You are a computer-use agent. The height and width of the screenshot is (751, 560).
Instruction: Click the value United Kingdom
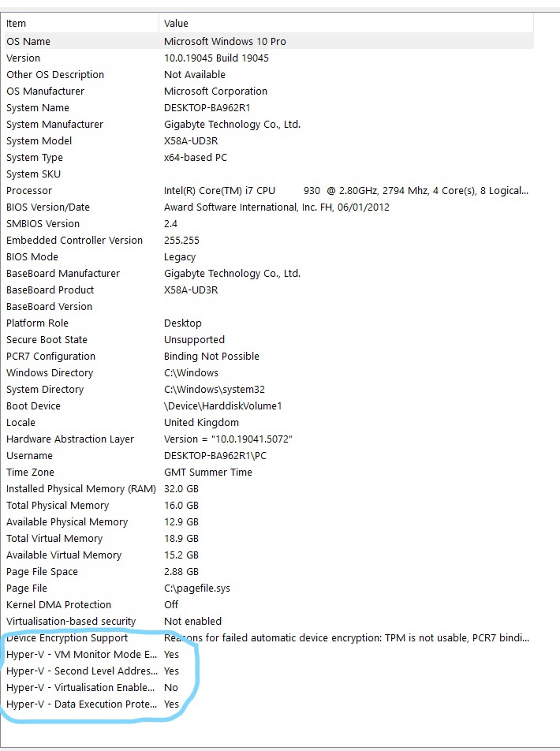pyautogui.click(x=201, y=423)
